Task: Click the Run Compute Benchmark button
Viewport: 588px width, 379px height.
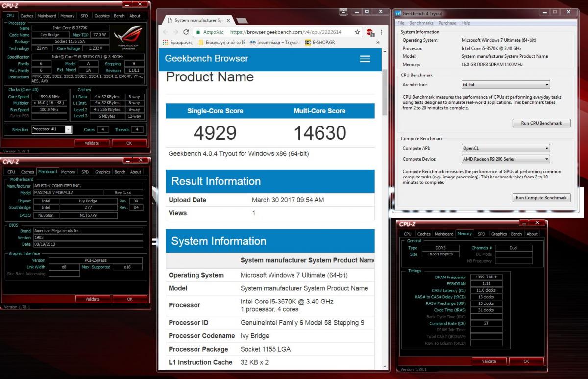Action: click(541, 198)
